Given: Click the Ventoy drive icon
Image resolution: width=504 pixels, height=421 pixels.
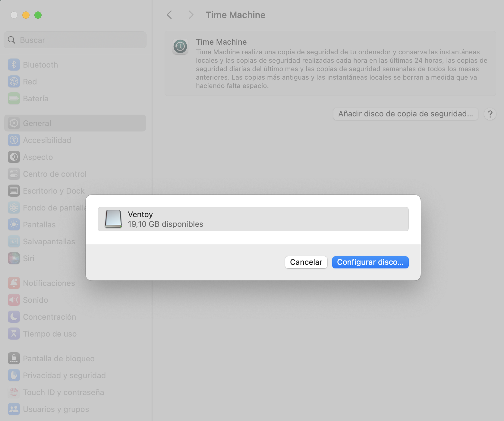Looking at the screenshot, I should click(x=113, y=219).
